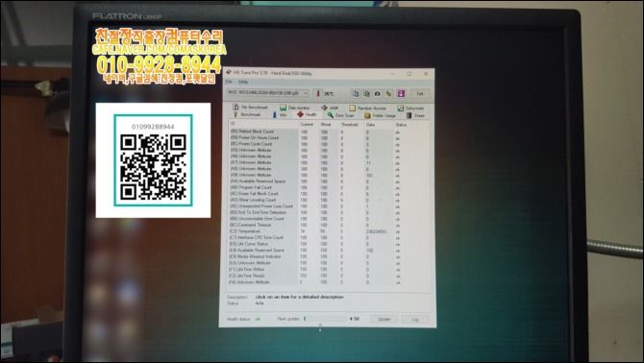Click the Current column header

click(307, 124)
